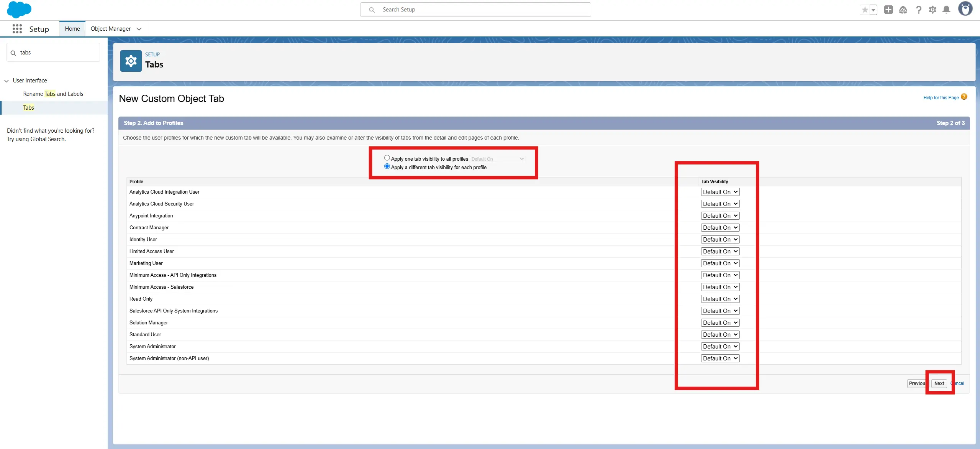
Task: Open the notifications bell
Action: (x=946, y=10)
